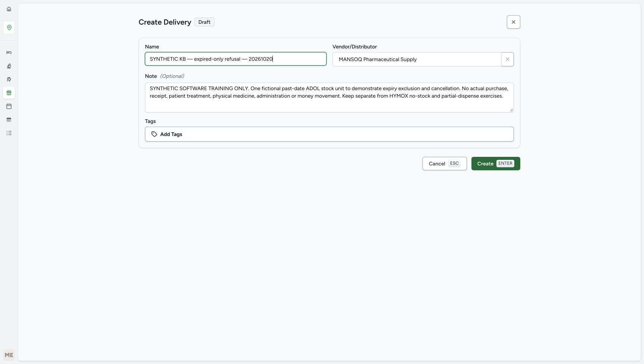Click the Create Delivery heading
The height and width of the screenshot is (364, 644).
pyautogui.click(x=165, y=22)
